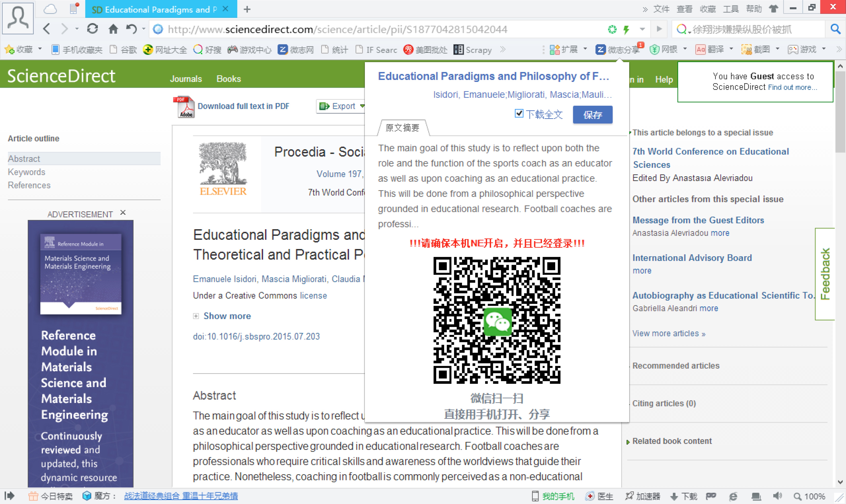Open 网址大全 bookmark

click(x=165, y=50)
